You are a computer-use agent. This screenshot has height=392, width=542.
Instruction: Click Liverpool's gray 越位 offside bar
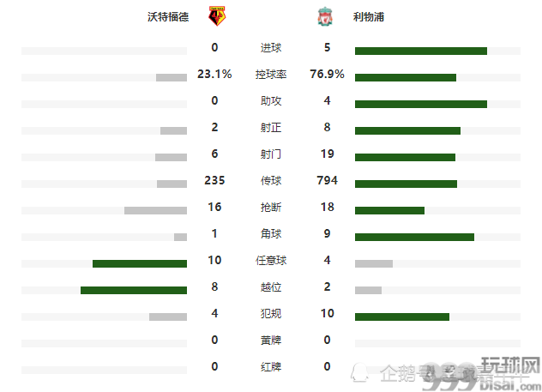(368, 290)
